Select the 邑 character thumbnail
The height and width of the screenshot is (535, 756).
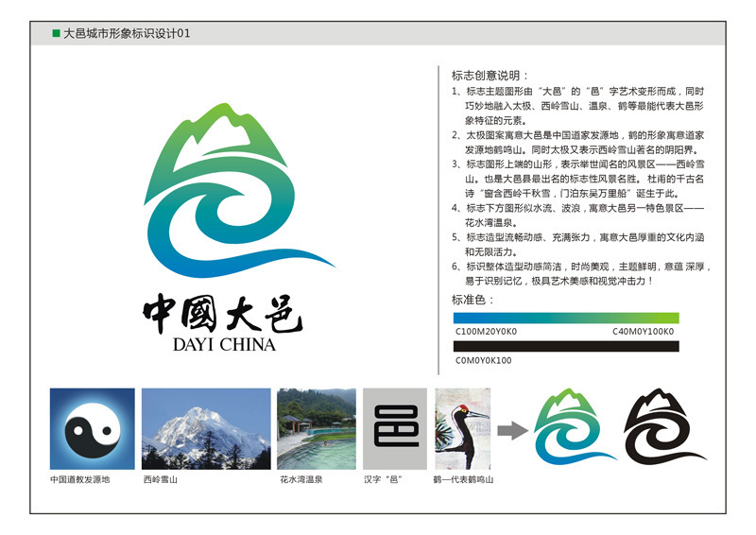(x=395, y=428)
